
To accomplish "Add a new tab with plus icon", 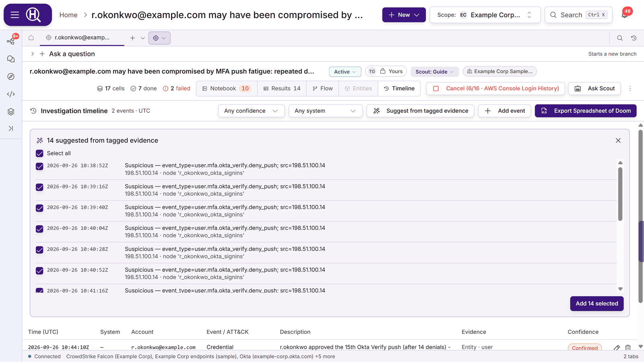I will click(132, 38).
